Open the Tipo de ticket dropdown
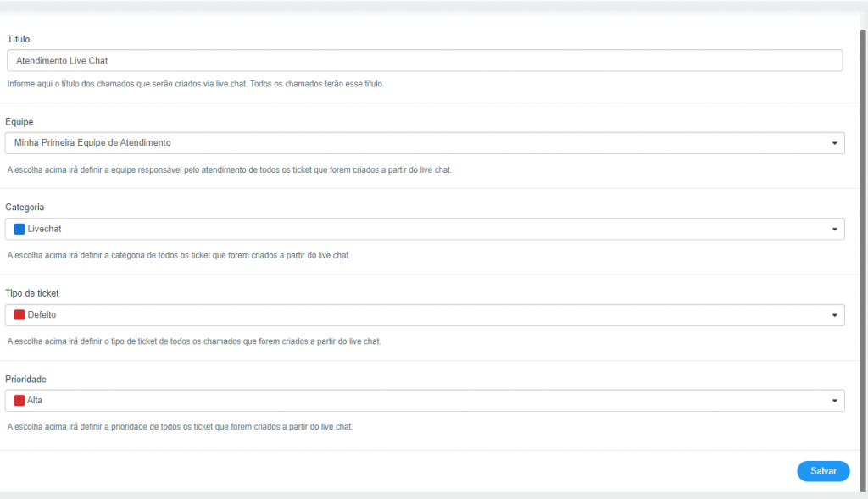The image size is (868, 499). click(x=425, y=315)
